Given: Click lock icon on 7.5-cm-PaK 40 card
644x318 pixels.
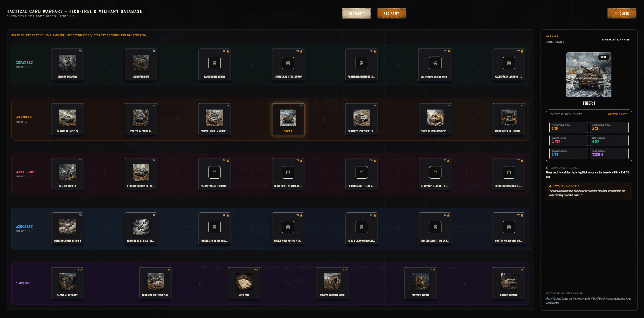Looking at the screenshot, I should tap(228, 161).
